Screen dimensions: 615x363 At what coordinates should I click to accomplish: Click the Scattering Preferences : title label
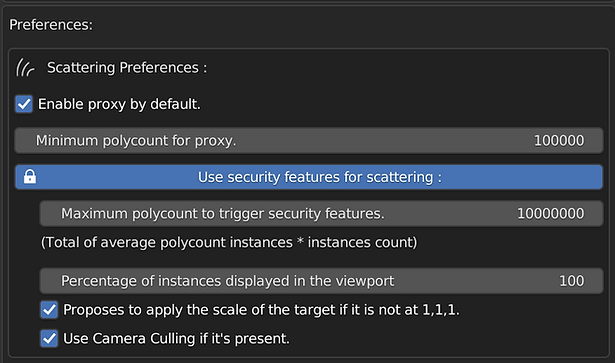click(127, 67)
